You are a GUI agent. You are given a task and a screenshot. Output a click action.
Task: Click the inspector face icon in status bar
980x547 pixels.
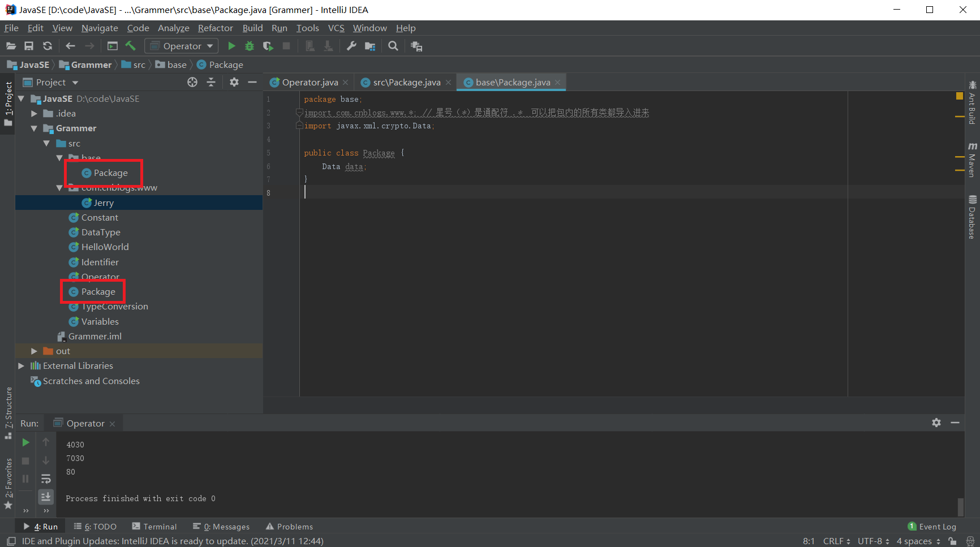[970, 541]
